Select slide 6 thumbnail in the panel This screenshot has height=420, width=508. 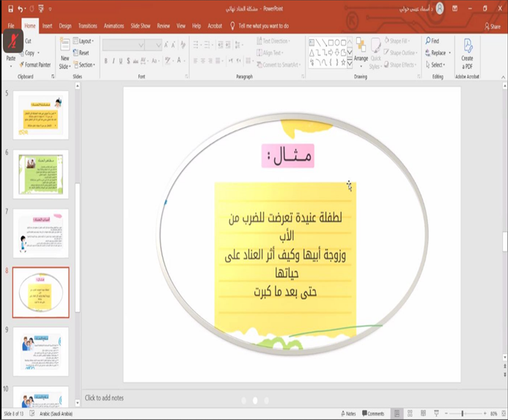pyautogui.click(x=42, y=174)
